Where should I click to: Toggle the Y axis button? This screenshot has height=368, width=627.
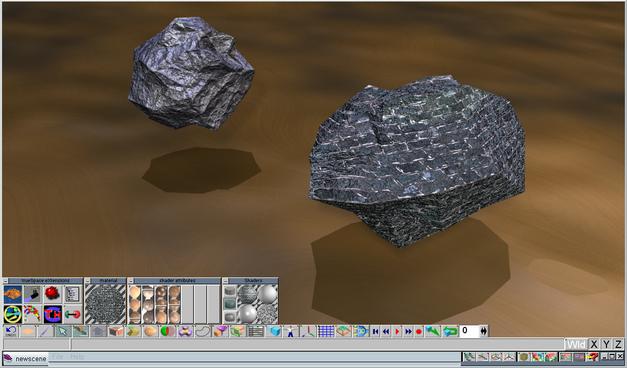[x=606, y=344]
